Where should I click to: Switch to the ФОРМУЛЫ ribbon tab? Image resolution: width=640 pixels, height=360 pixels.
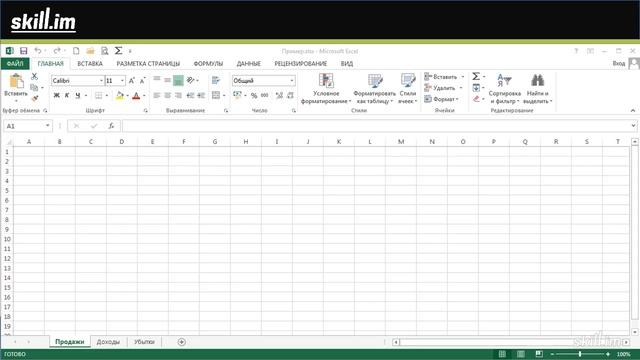coord(208,64)
